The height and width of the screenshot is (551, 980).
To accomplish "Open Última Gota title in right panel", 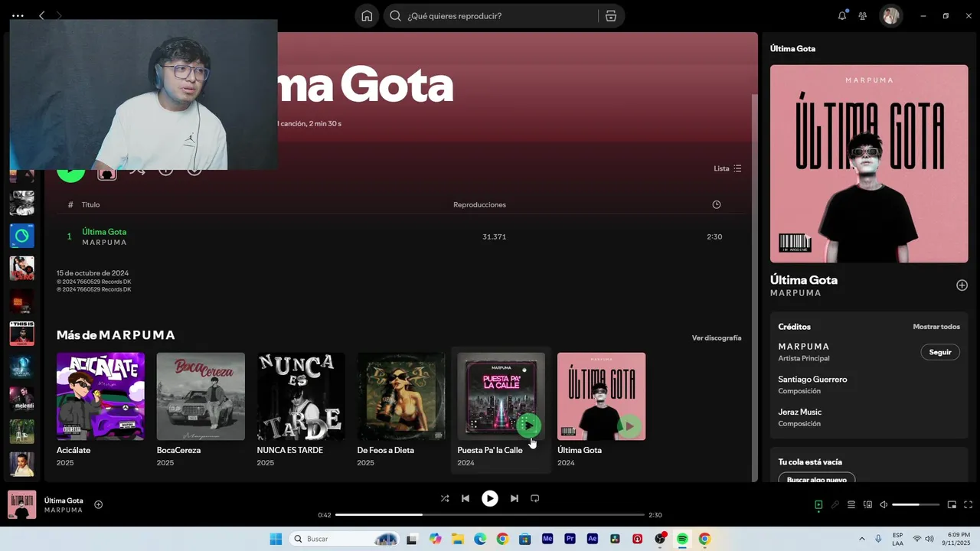I will pos(804,280).
